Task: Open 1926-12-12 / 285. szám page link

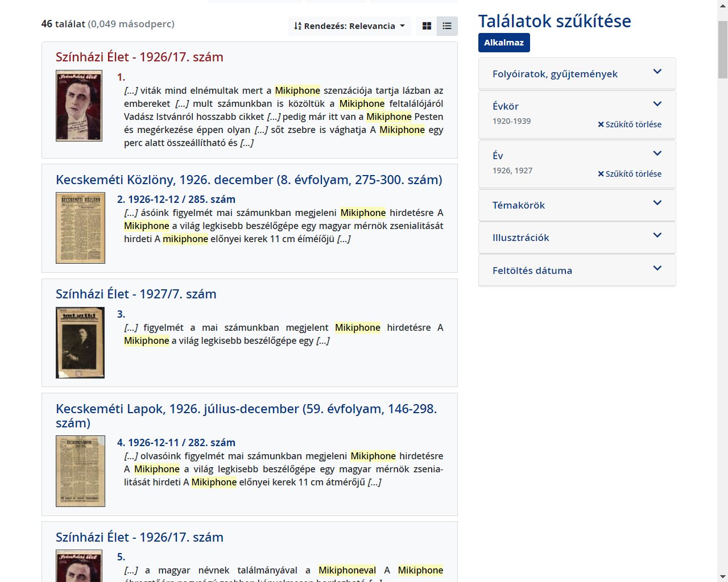Action: tap(176, 199)
